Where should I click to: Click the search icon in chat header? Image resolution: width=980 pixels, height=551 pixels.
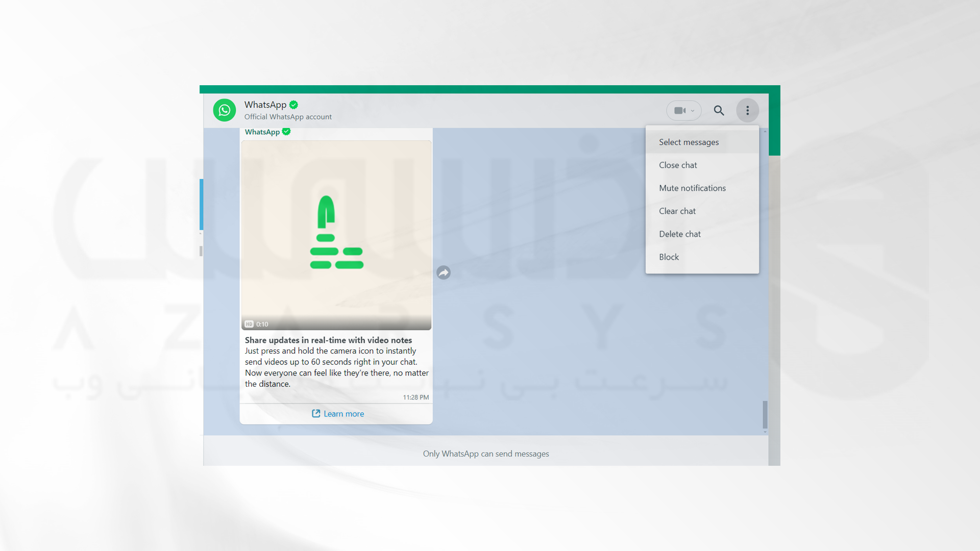coord(718,110)
